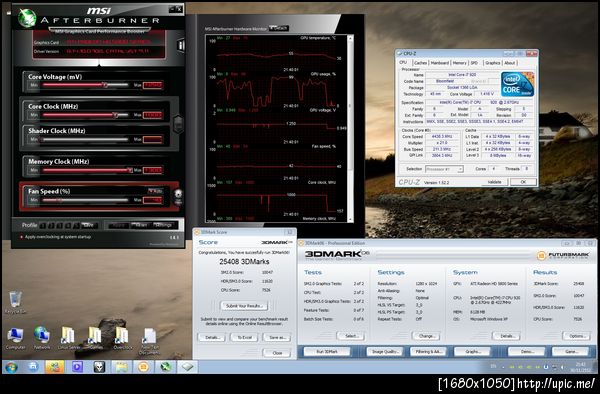Select the New Text Document desktop icon
Viewport: 600px width, 394px height.
click(149, 341)
